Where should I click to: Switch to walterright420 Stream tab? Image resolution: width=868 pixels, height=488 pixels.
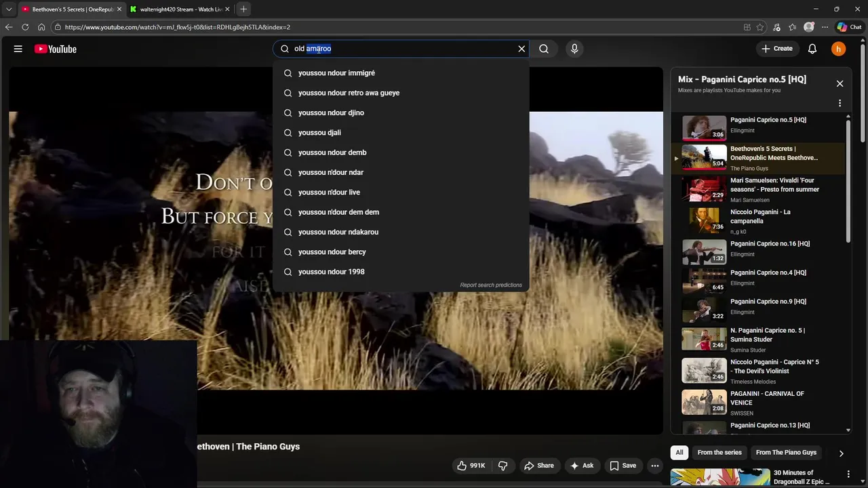180,9
